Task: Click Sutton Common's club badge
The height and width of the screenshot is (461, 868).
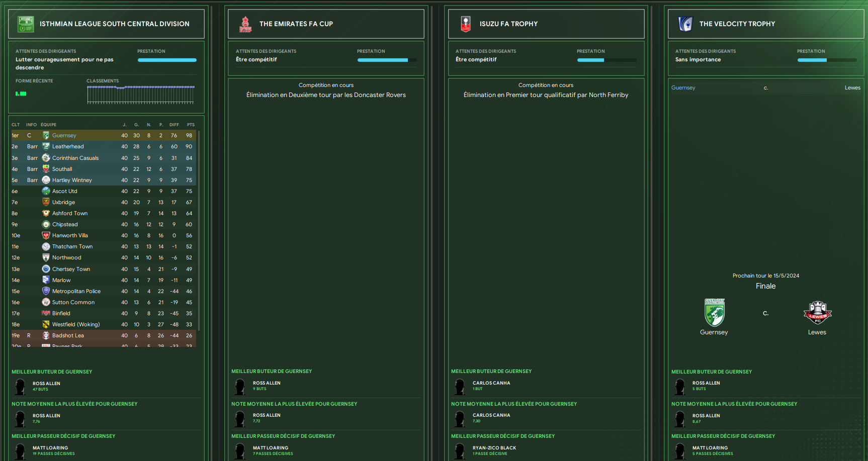Action: 46,302
